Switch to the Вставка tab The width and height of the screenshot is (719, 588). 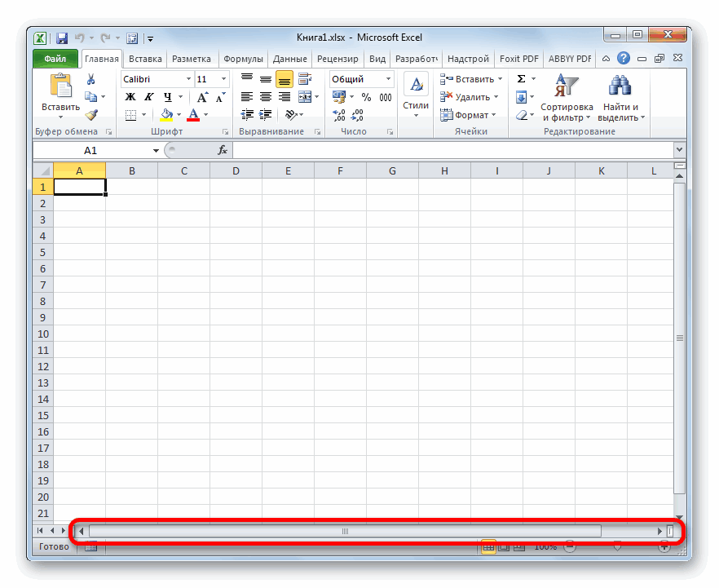click(145, 59)
